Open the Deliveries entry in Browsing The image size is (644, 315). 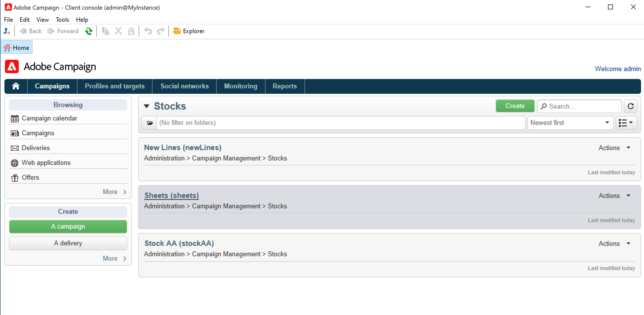click(36, 148)
